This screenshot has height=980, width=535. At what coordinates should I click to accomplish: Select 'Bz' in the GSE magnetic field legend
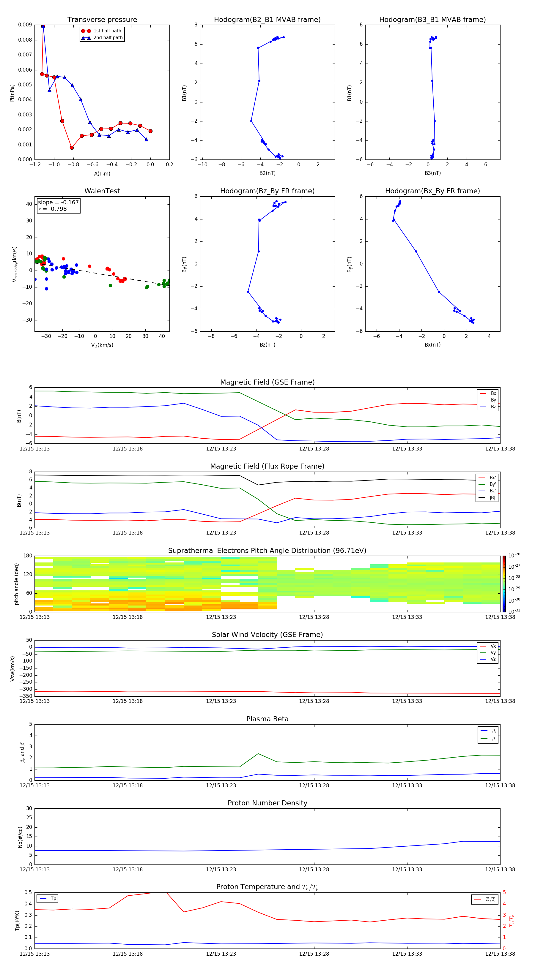[x=488, y=407]
